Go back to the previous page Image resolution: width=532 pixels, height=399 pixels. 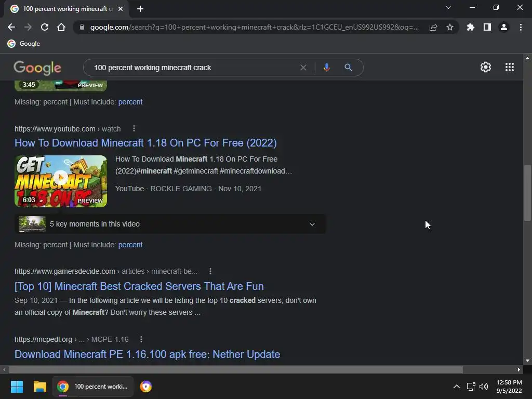tap(11, 27)
